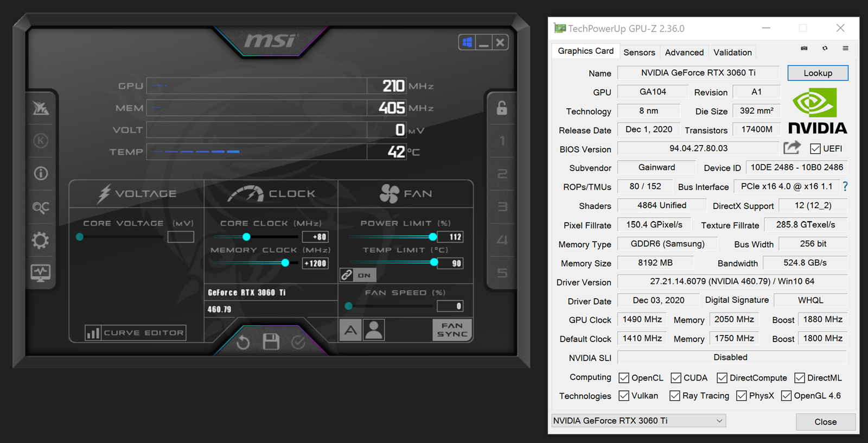Toggle the DirectCompute checkbox
The width and height of the screenshot is (868, 443).
coord(722,378)
